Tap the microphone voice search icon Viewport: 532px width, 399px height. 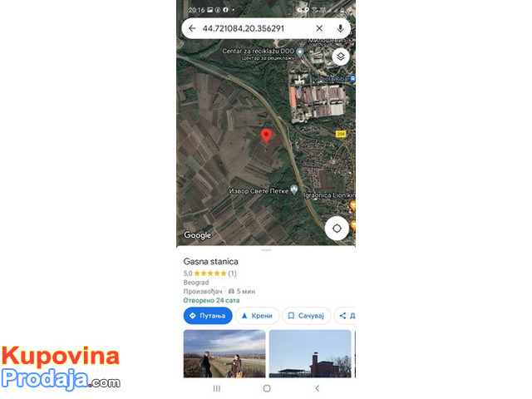340,28
